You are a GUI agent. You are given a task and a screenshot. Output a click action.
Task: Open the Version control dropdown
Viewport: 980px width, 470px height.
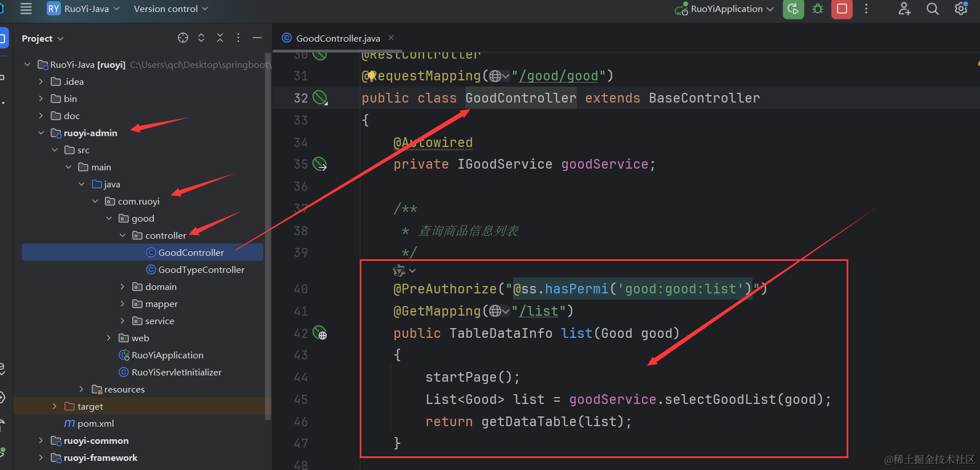tap(170, 9)
